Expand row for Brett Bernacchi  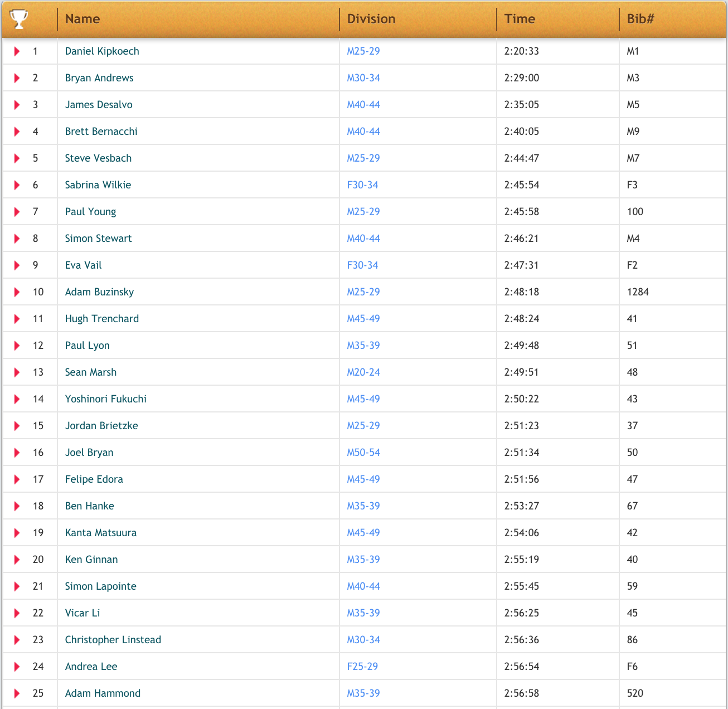(x=17, y=132)
